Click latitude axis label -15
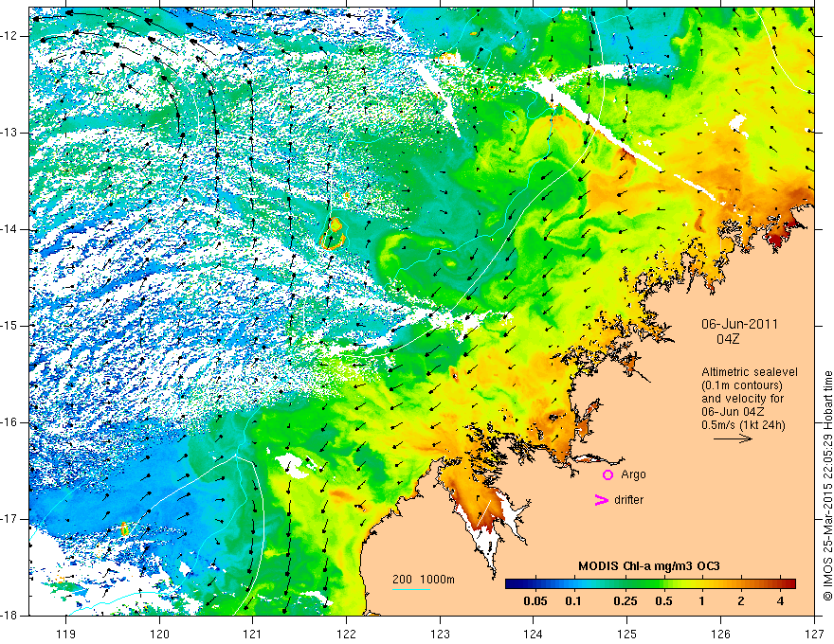 coord(10,326)
